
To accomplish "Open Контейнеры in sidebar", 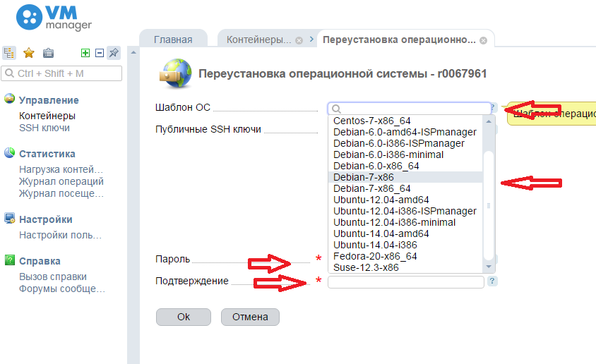I will click(x=47, y=116).
